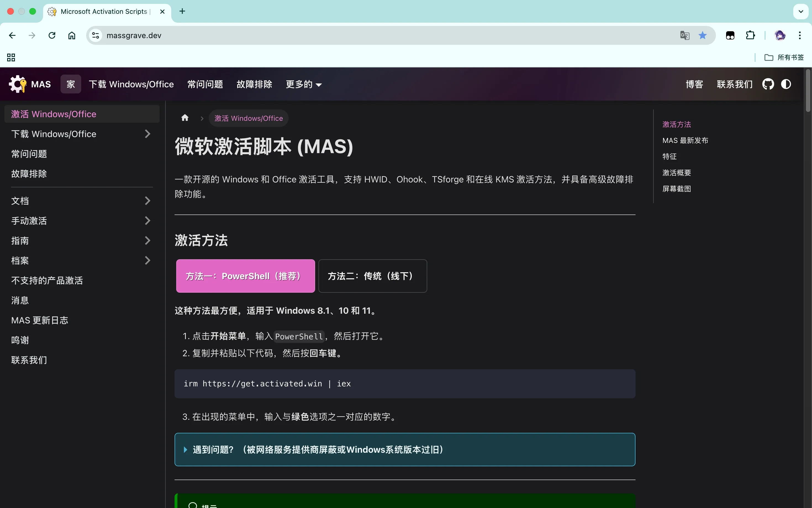
Task: Jump to MAS 最新发布 section
Action: 685,140
